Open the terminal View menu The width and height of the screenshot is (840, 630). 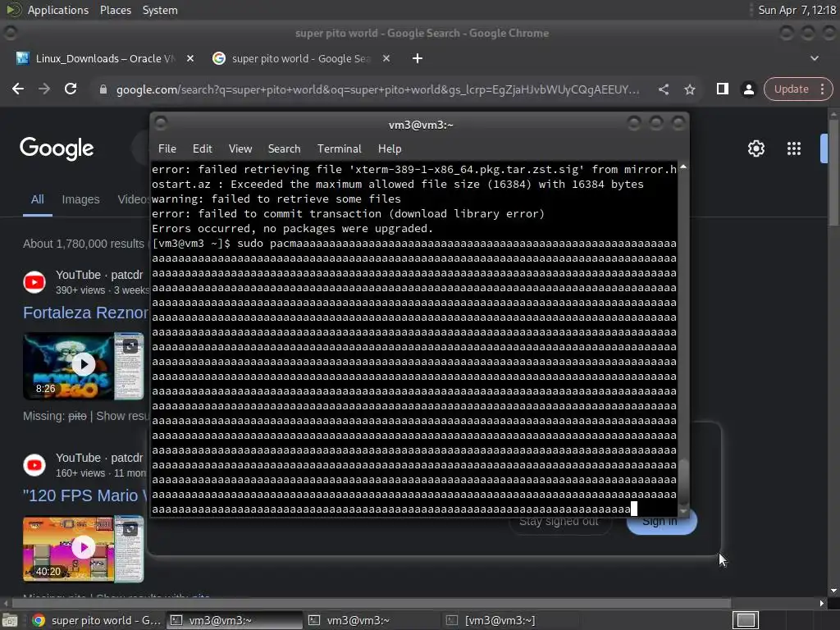point(240,149)
